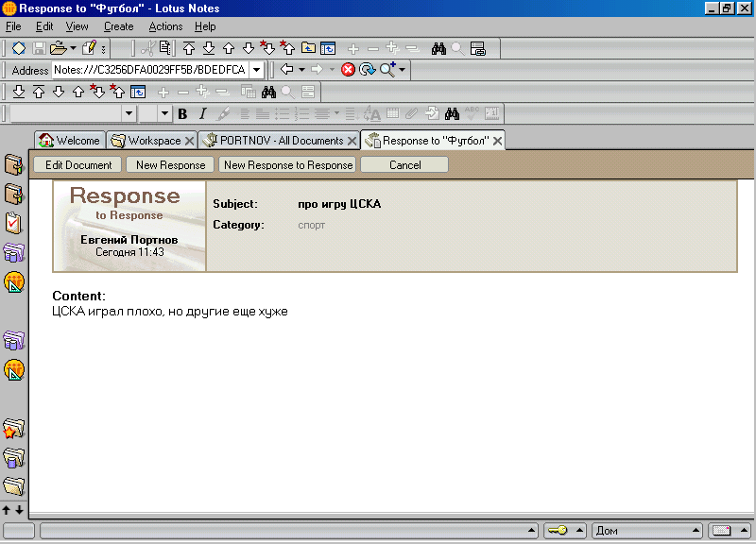Click the Cancel button
The width and height of the screenshot is (756, 544).
click(x=404, y=164)
